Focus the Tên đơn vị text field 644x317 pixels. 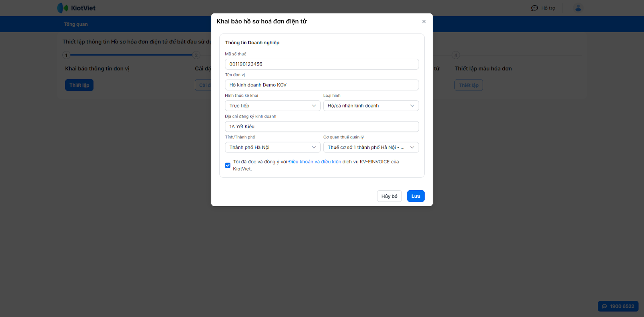pos(322,85)
